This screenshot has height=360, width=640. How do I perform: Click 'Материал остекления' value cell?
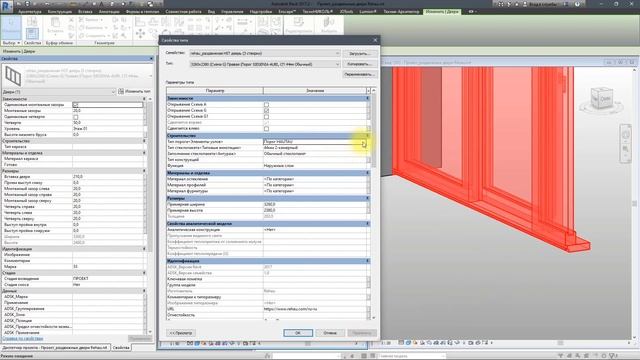pos(315,179)
